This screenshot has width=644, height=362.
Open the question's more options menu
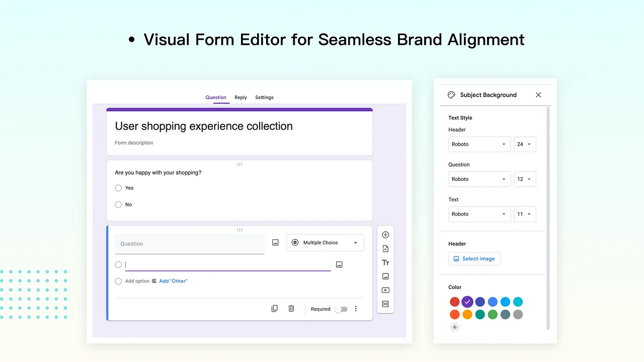pyautogui.click(x=356, y=309)
